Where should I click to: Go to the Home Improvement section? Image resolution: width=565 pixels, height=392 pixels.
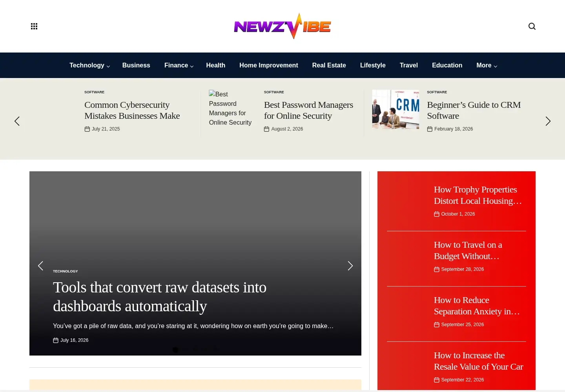269,65
